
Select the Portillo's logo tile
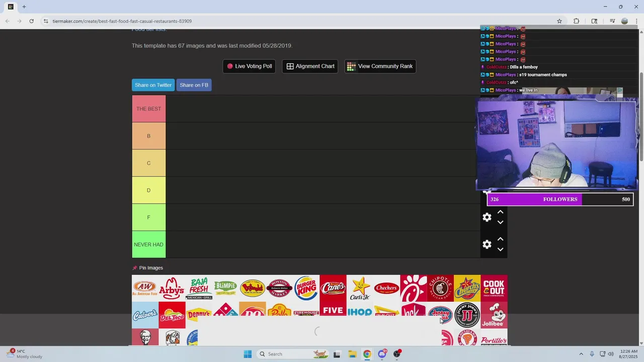[494, 337]
